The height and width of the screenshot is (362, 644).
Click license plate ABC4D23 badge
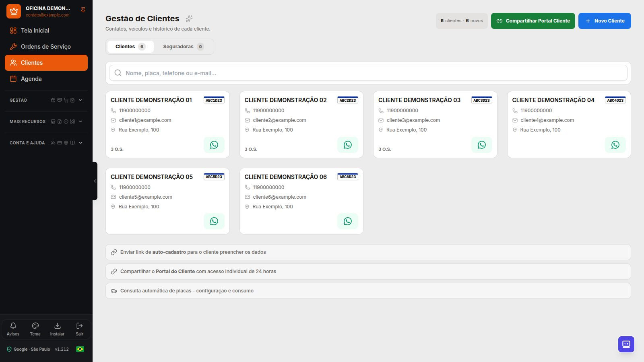coord(615,100)
